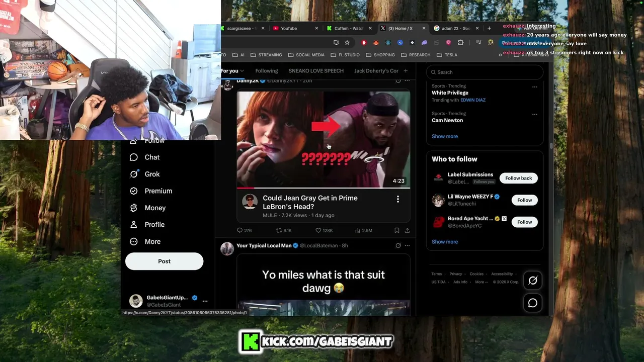
Task: Expand the footer More menu
Action: pos(481,282)
